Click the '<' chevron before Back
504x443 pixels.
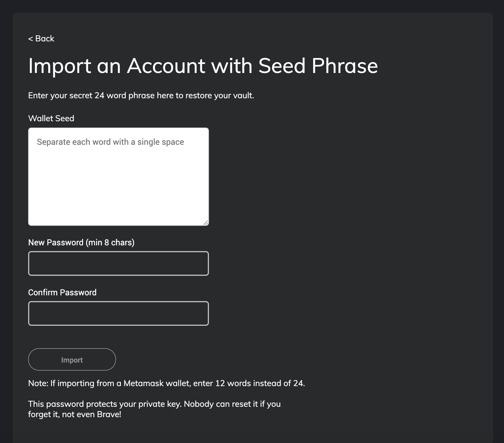tap(30, 39)
